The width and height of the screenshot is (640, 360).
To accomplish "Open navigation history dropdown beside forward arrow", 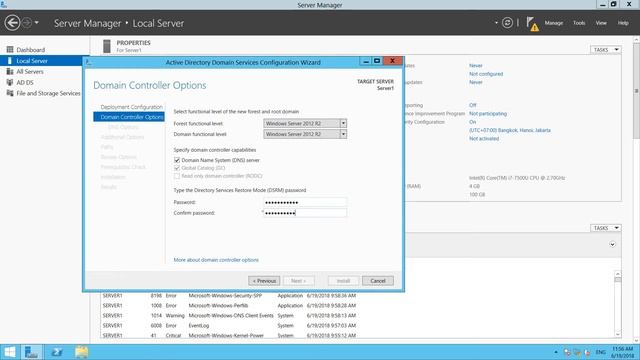I will (37, 23).
